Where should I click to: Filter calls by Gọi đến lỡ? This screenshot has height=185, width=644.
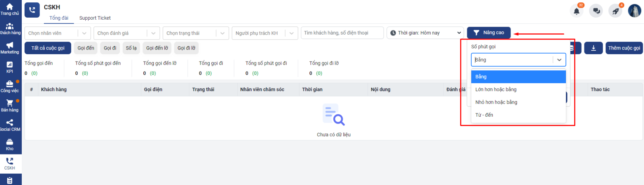(x=157, y=48)
